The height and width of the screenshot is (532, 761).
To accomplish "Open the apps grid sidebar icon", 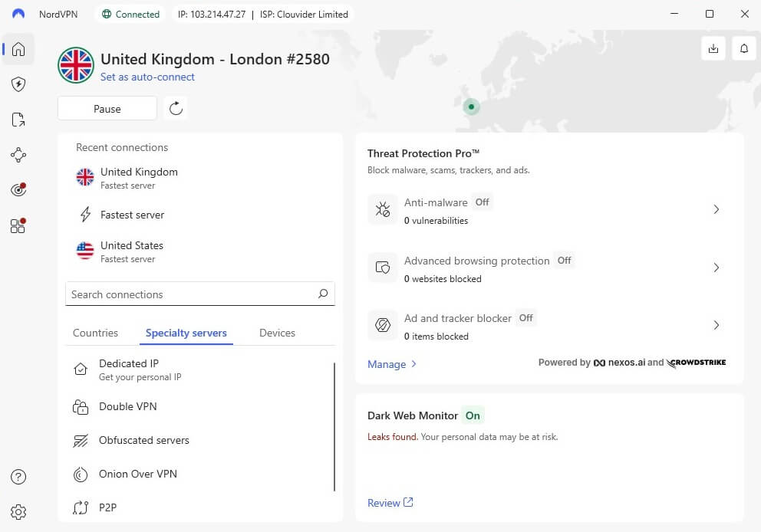I will [18, 225].
